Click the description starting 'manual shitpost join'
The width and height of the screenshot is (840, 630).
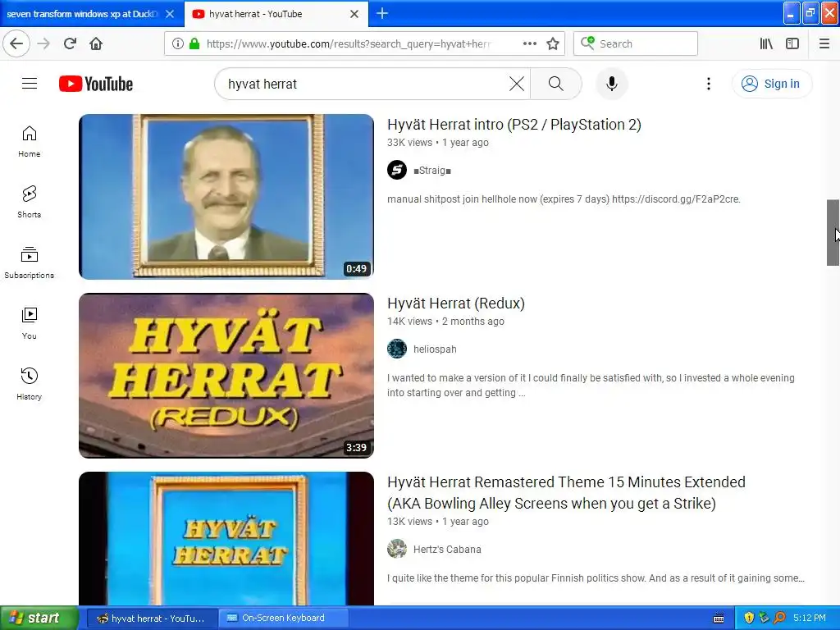coord(564,199)
